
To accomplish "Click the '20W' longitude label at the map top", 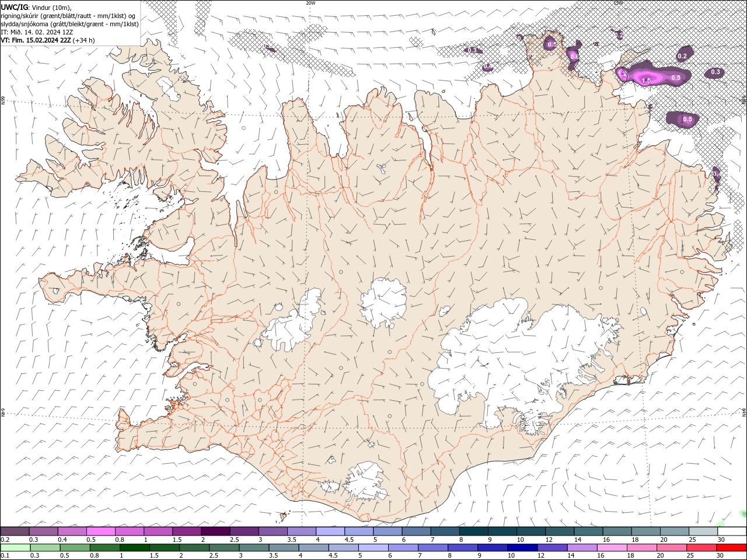I will (x=310, y=3).
